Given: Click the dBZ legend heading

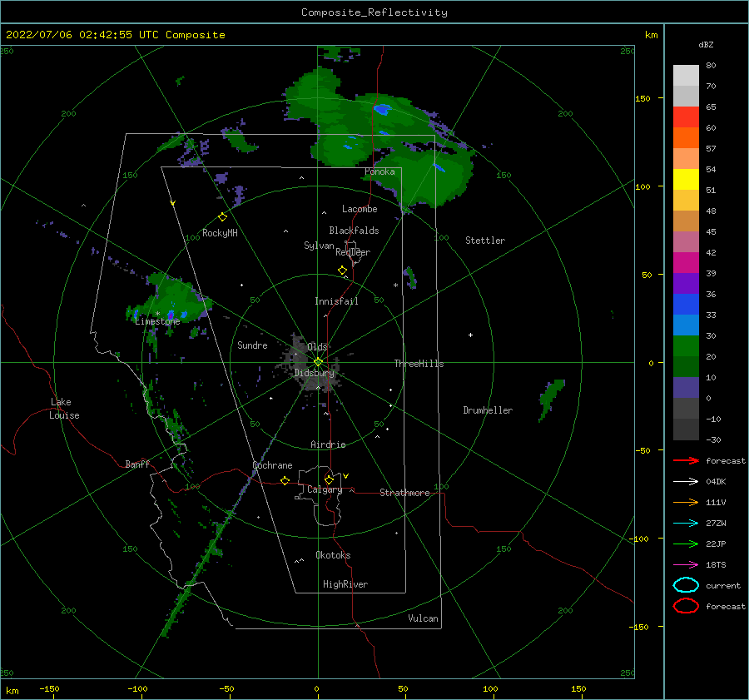Looking at the screenshot, I should [x=706, y=45].
